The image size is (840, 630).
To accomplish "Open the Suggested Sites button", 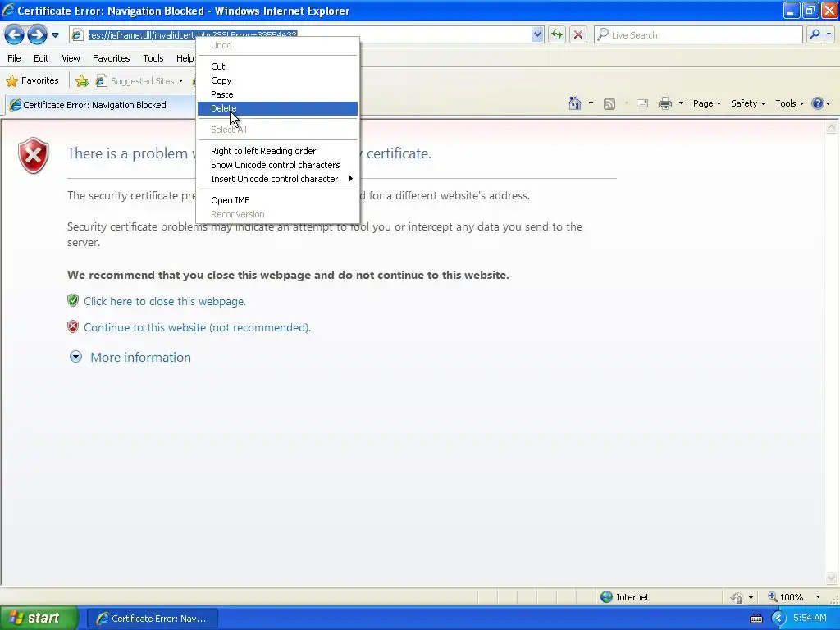I will (x=139, y=81).
